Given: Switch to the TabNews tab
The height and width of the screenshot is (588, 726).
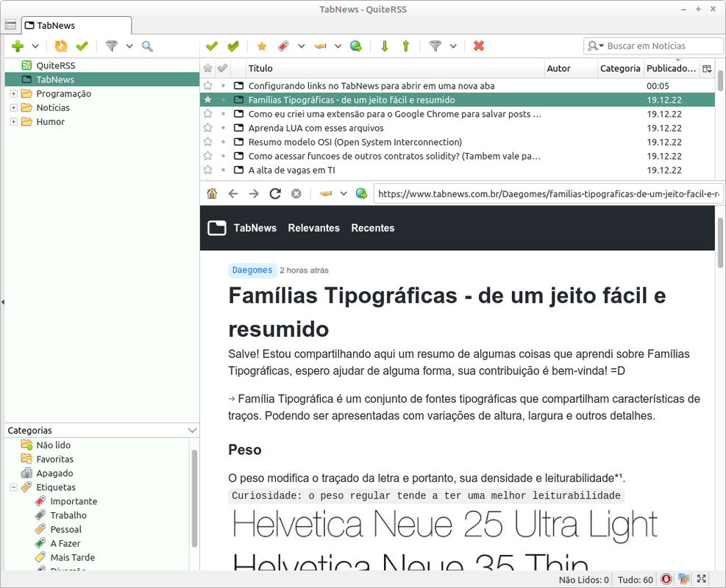Looking at the screenshot, I should [x=76, y=26].
